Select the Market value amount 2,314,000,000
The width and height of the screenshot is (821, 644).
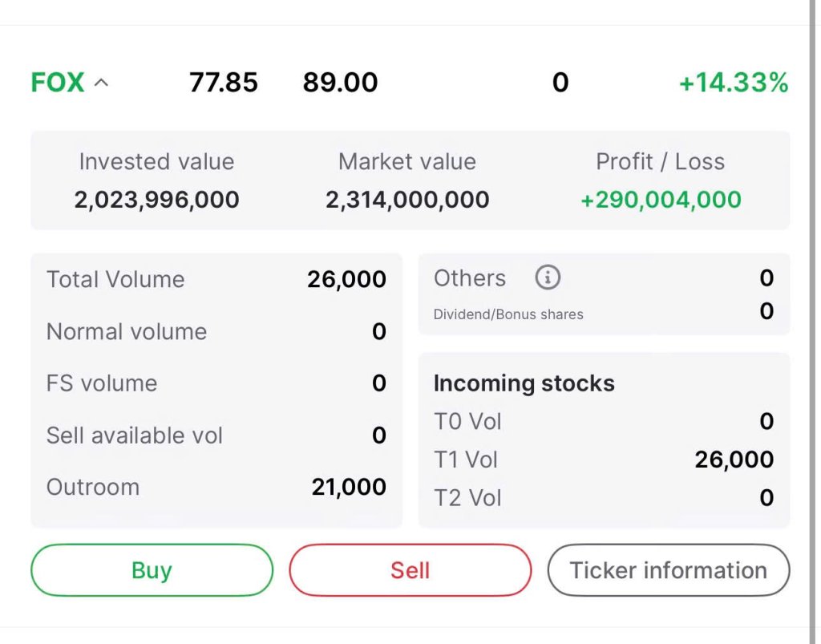click(x=407, y=200)
